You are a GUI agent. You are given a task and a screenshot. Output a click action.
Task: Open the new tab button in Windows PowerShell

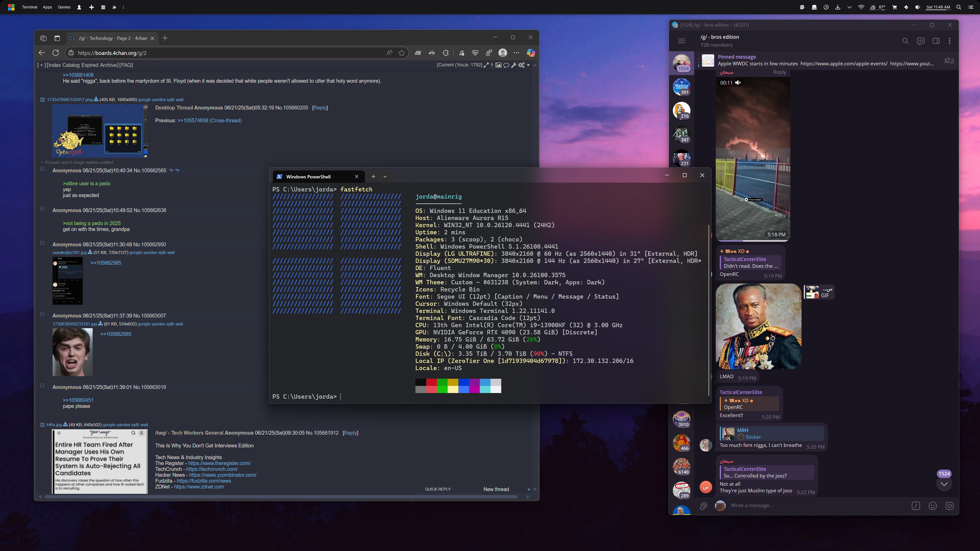[x=373, y=176]
